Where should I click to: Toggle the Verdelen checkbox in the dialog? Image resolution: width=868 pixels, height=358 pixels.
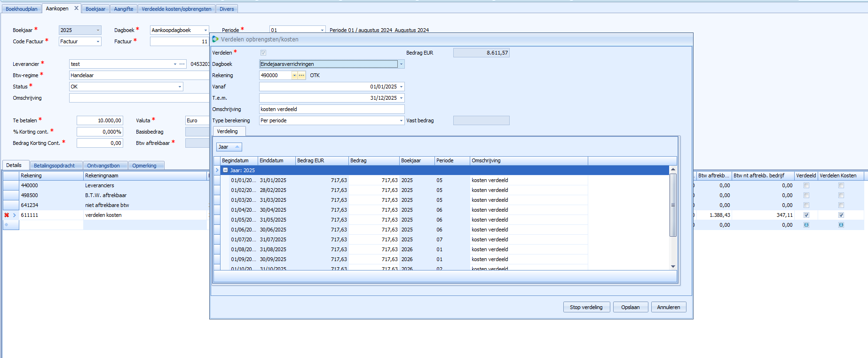pyautogui.click(x=263, y=53)
